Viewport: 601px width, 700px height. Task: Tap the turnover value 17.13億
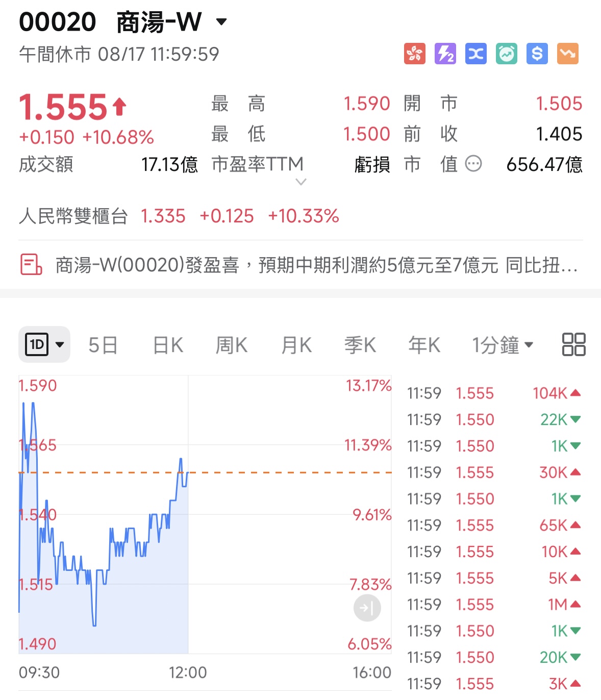[169, 165]
